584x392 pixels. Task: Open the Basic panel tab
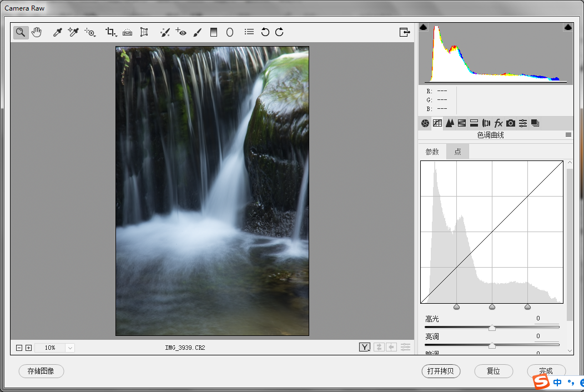(x=425, y=123)
